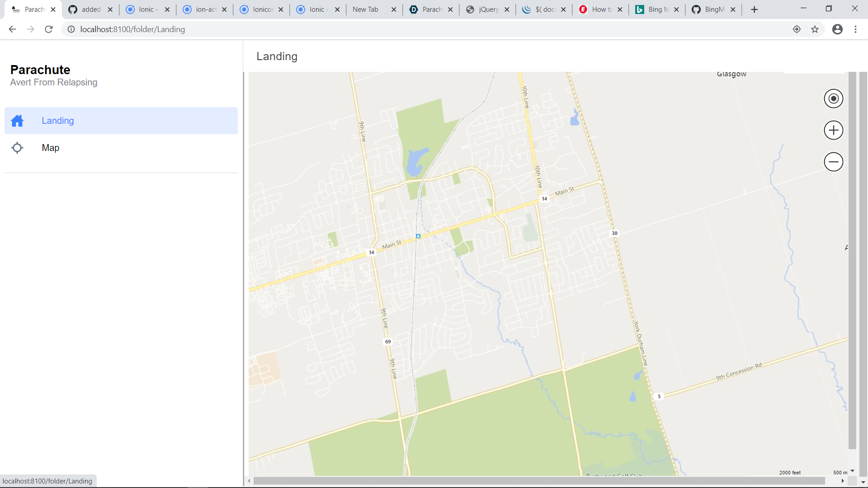Close the ion-act browser tab
Screen dimensions: 868x488
click(x=224, y=9)
